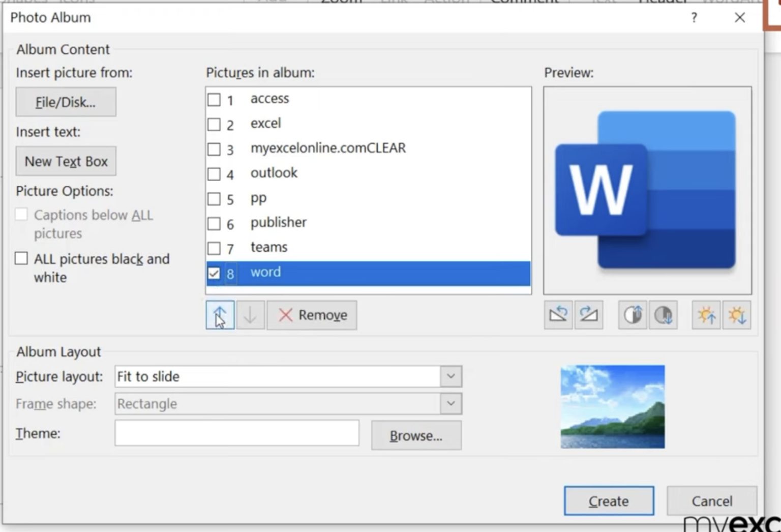Expand the Frame shape dropdown

pos(449,403)
